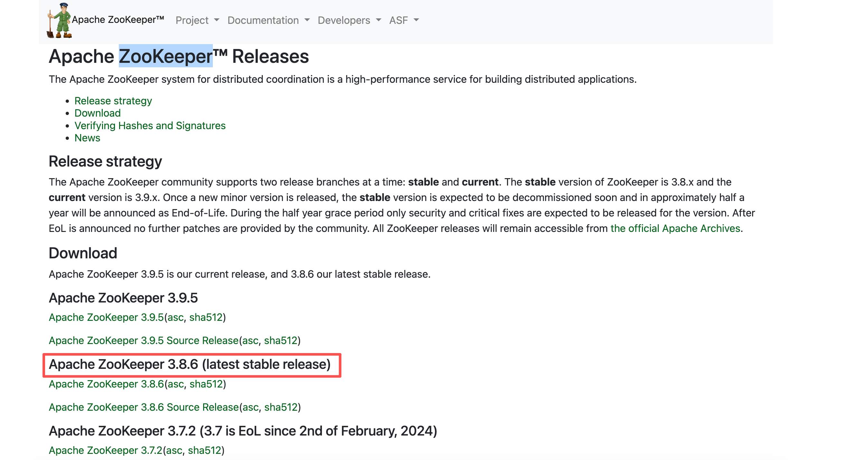
Task: Open asc signature for ZooKeeper 3.8.6 binary
Action: pos(176,384)
